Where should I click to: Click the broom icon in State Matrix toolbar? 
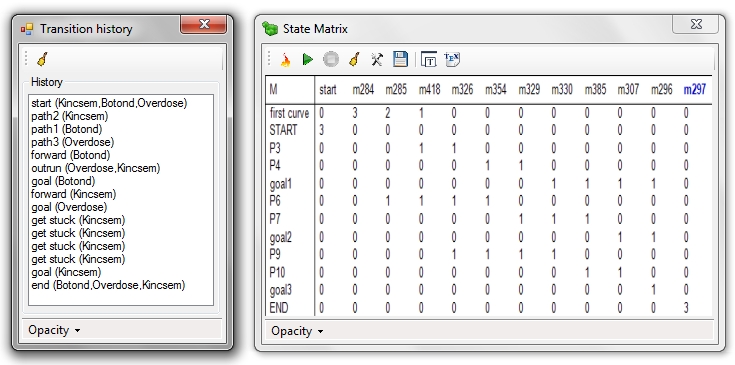tap(354, 60)
